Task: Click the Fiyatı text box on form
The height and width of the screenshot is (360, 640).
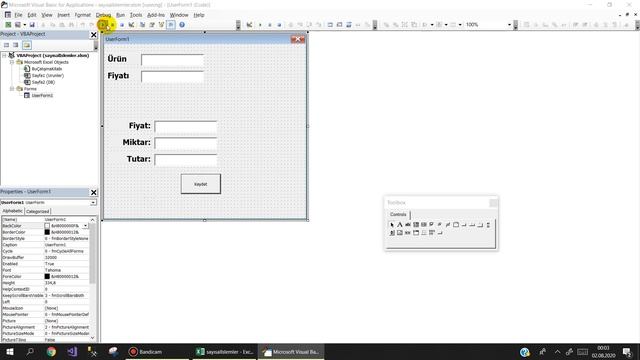Action: (172, 76)
